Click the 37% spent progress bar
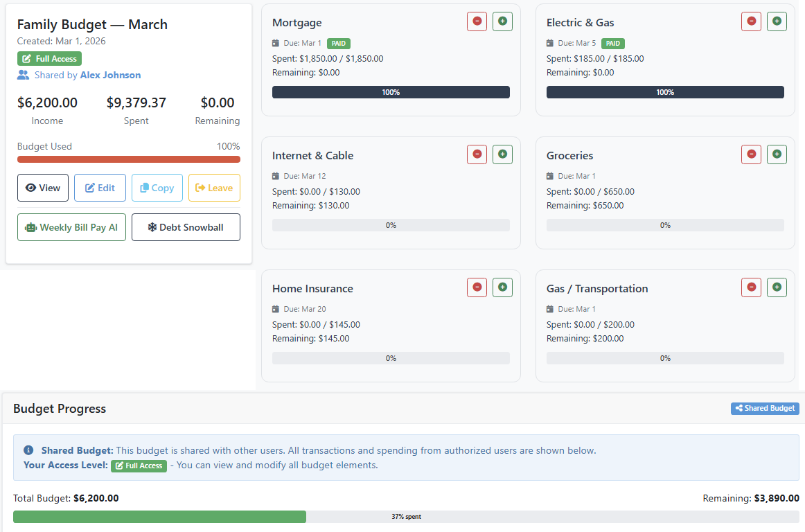805x532 pixels. point(406,517)
